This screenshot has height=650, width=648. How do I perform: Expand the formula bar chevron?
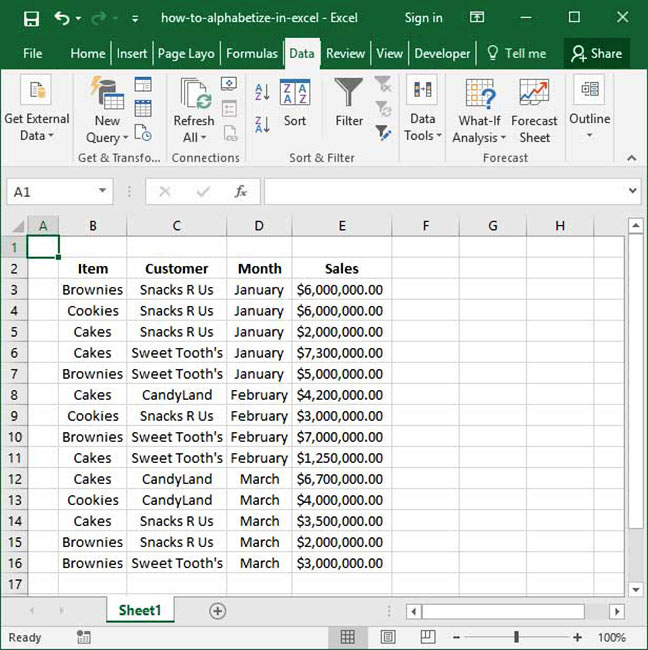632,191
